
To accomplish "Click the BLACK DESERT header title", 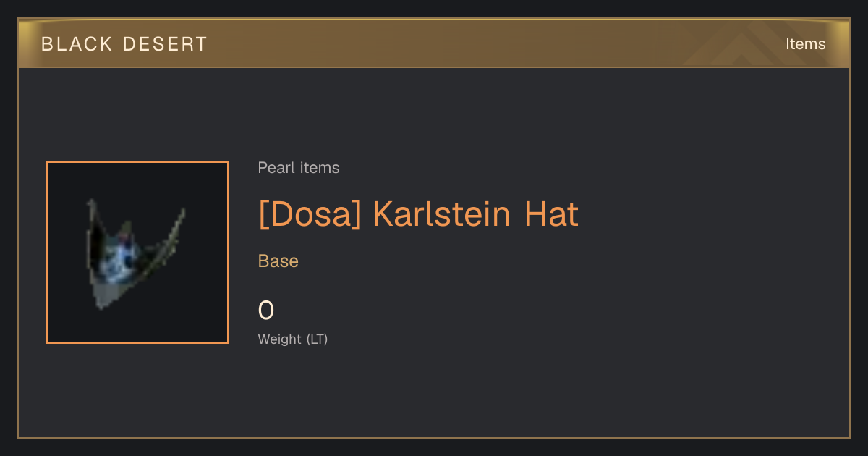I will click(x=124, y=44).
